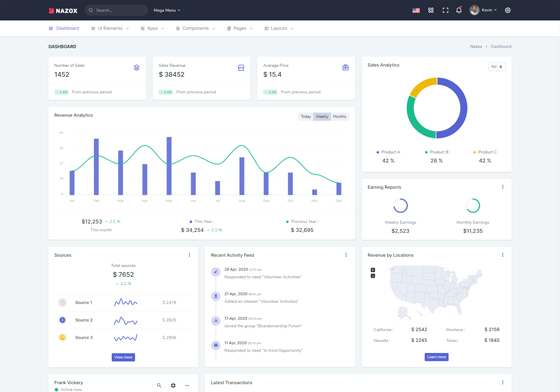The image size is (560, 392).
Task: Click the Nazox logo
Action: pos(63,11)
